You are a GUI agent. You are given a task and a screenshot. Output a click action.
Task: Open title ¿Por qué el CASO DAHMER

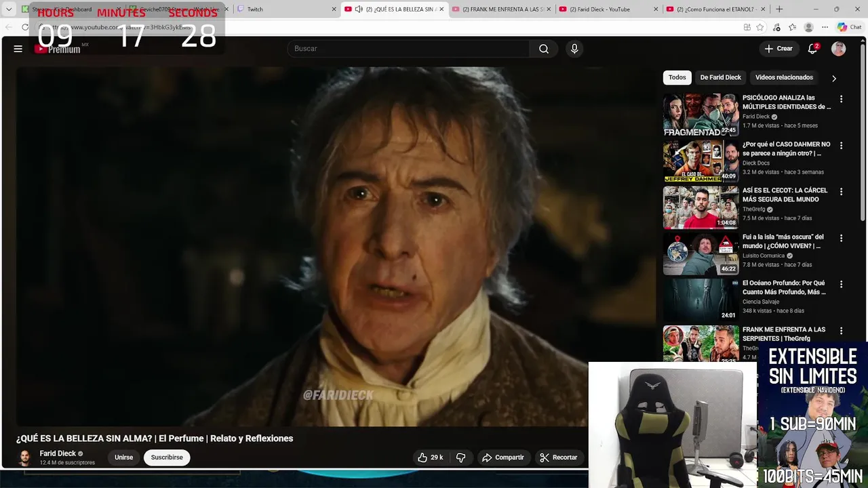[x=787, y=148]
